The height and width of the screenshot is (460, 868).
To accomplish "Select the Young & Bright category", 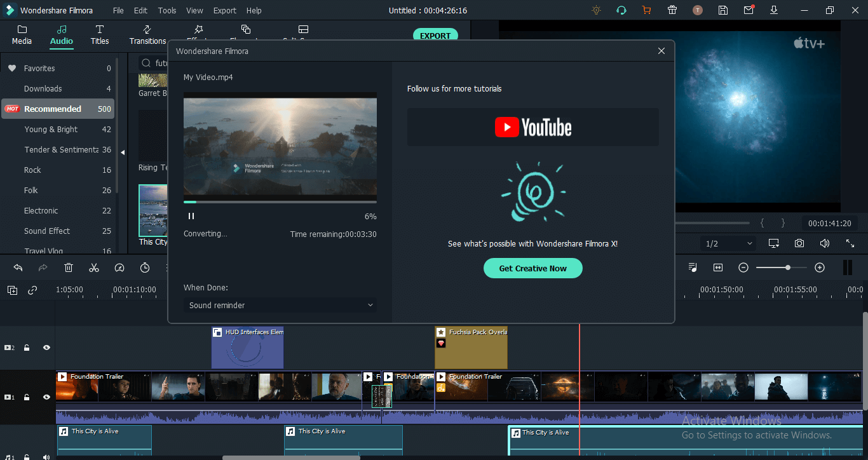I will pos(58,129).
